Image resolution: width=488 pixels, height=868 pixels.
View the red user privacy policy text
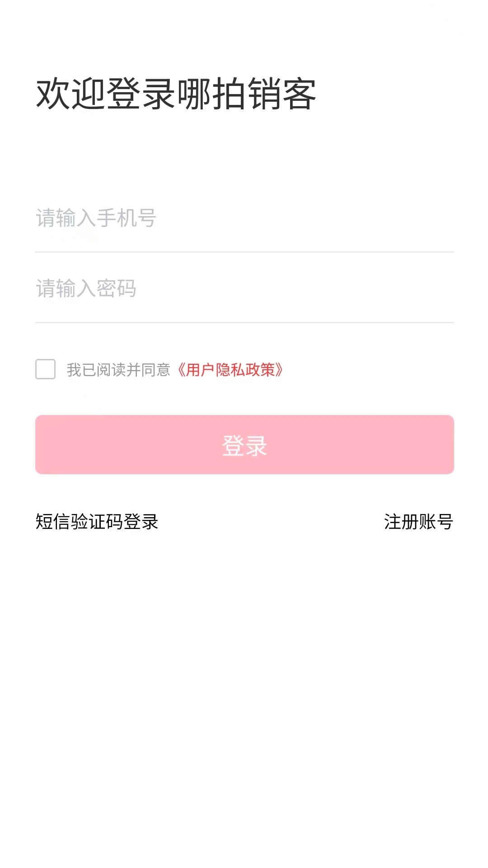(x=230, y=370)
